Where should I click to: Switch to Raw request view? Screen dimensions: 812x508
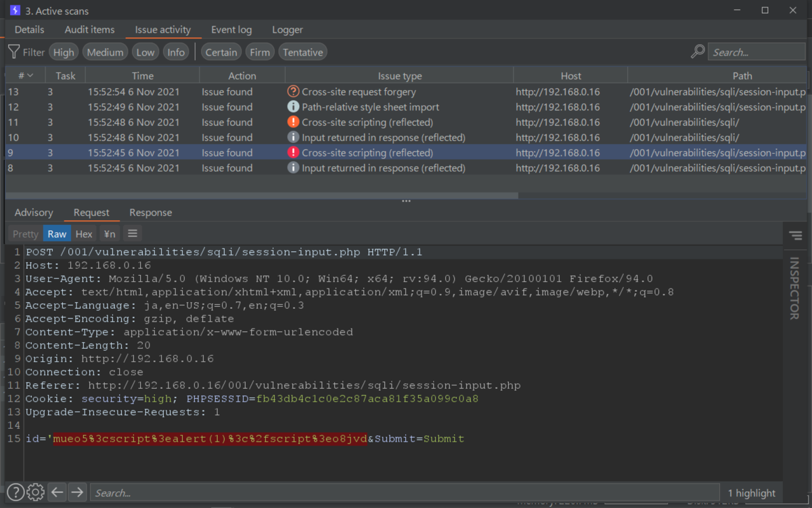[57, 234]
